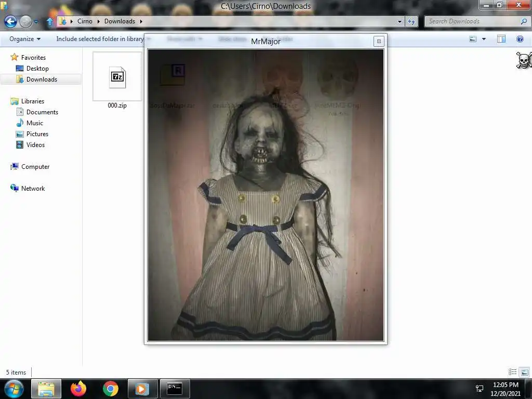Click Include selected folder in library

(x=100, y=39)
